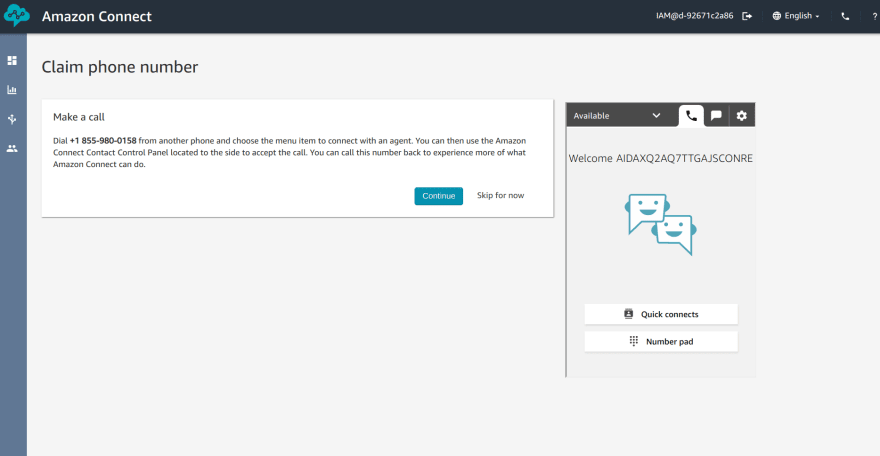This screenshot has height=456, width=880.
Task: Click the phone number +1 855-980-0158
Action: click(x=103, y=141)
